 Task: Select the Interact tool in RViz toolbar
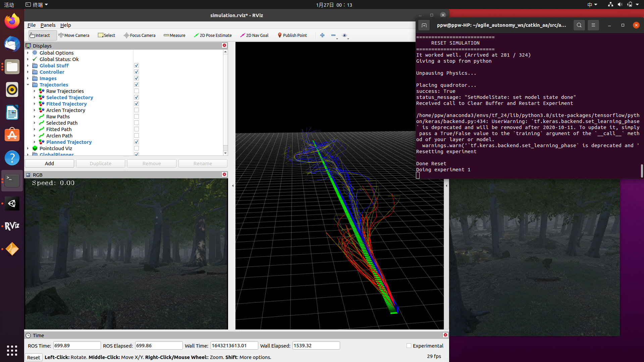pos(39,35)
